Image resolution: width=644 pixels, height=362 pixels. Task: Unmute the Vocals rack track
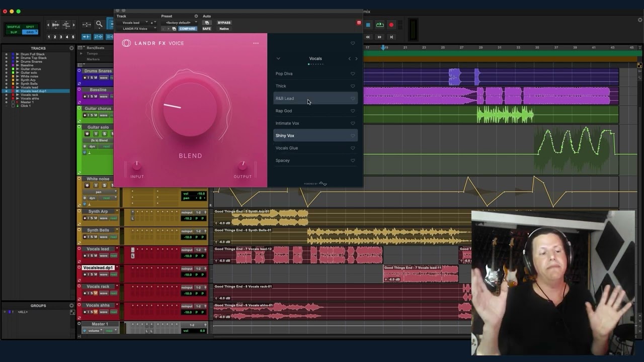[96, 293]
